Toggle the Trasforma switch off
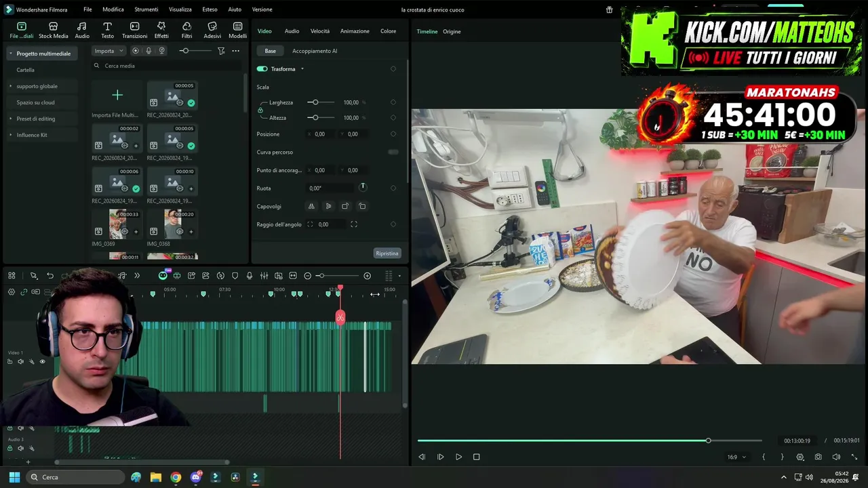The width and height of the screenshot is (868, 488). pos(262,69)
